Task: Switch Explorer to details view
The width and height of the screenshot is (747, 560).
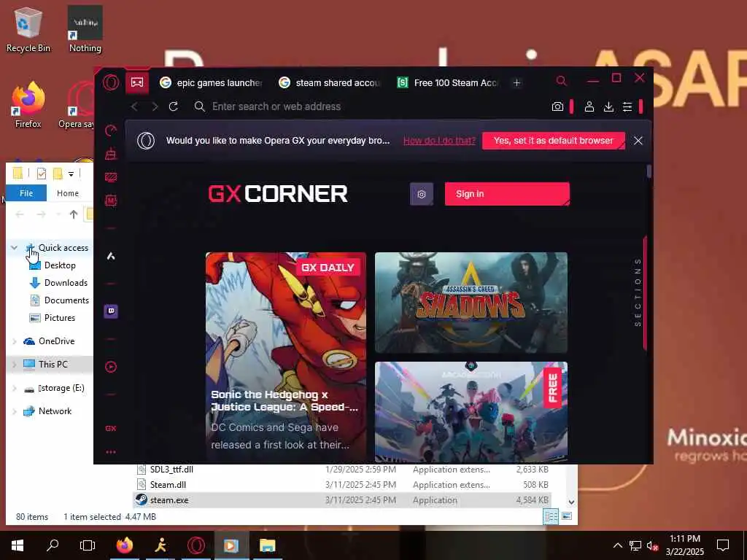Action: (551, 516)
